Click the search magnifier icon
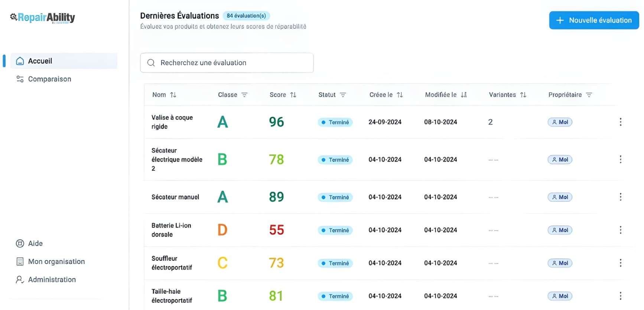This screenshot has width=644, height=310. 151,63
